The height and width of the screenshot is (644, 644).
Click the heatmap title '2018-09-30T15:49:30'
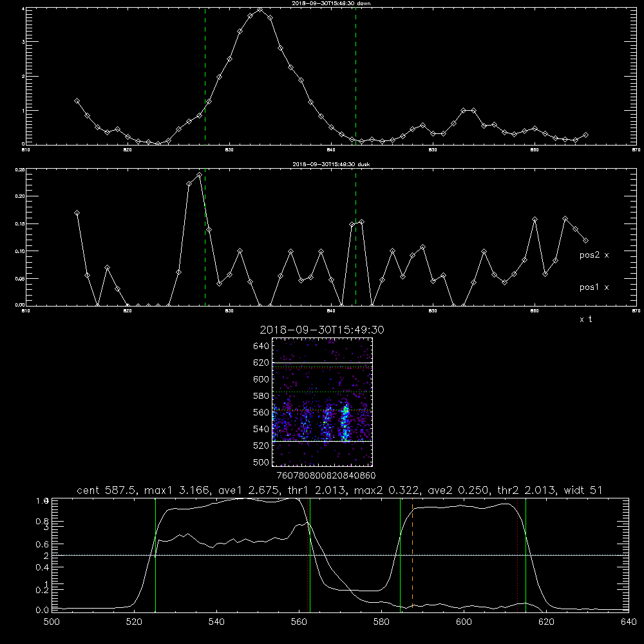point(322,330)
